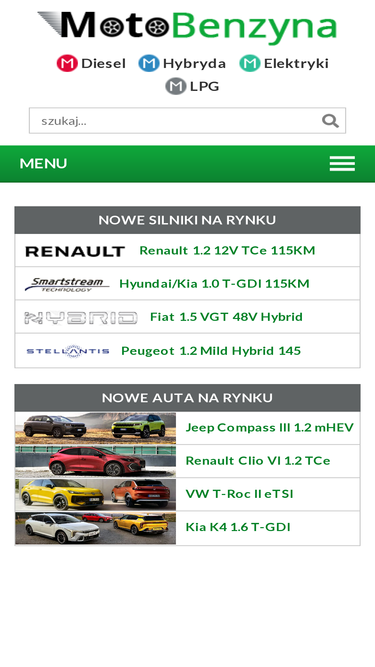Image resolution: width=375 pixels, height=667 pixels.
Task: Click the VW T-Roc photo thumbnail
Action: pos(96,495)
